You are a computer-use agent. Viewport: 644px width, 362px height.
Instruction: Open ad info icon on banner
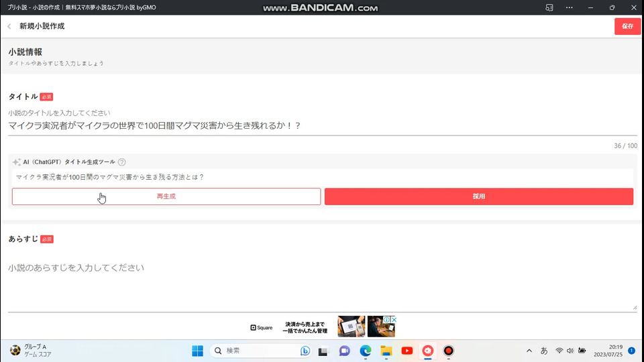[x=386, y=319]
